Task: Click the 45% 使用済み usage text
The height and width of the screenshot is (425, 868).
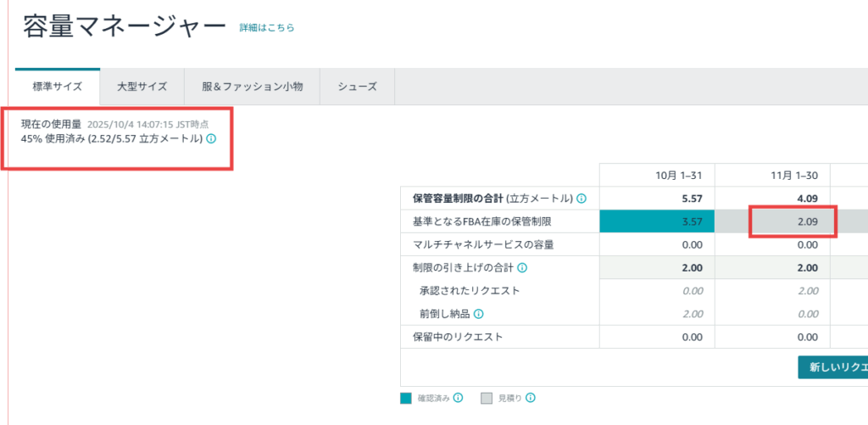Action: point(112,138)
